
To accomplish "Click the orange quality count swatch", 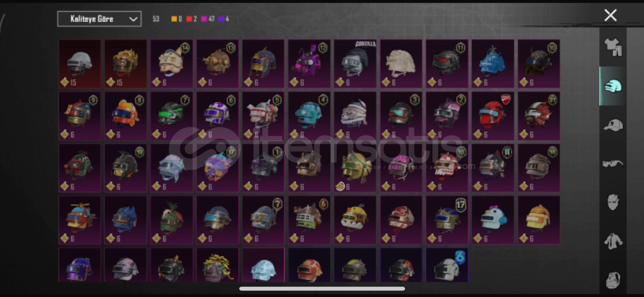I will (174, 19).
